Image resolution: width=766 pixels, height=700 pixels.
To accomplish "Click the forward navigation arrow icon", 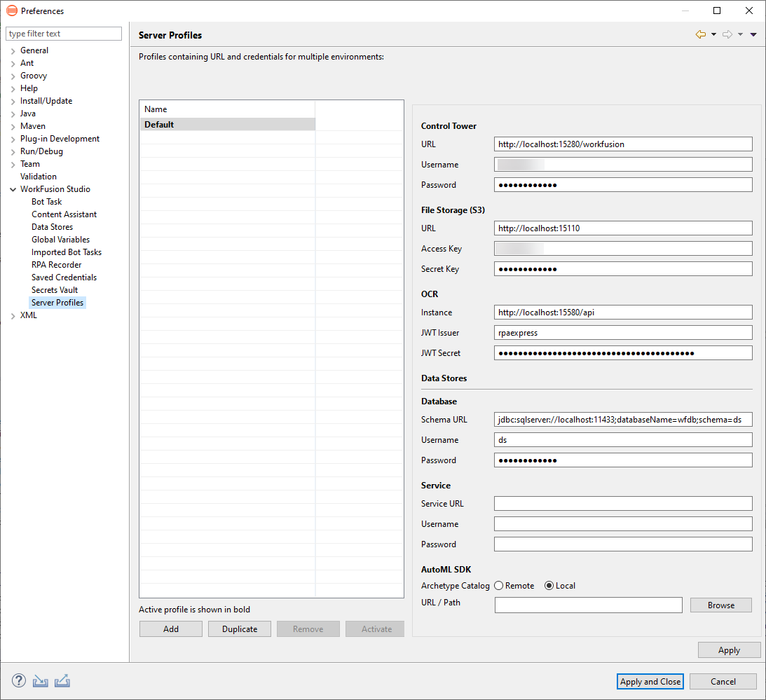I will point(727,34).
